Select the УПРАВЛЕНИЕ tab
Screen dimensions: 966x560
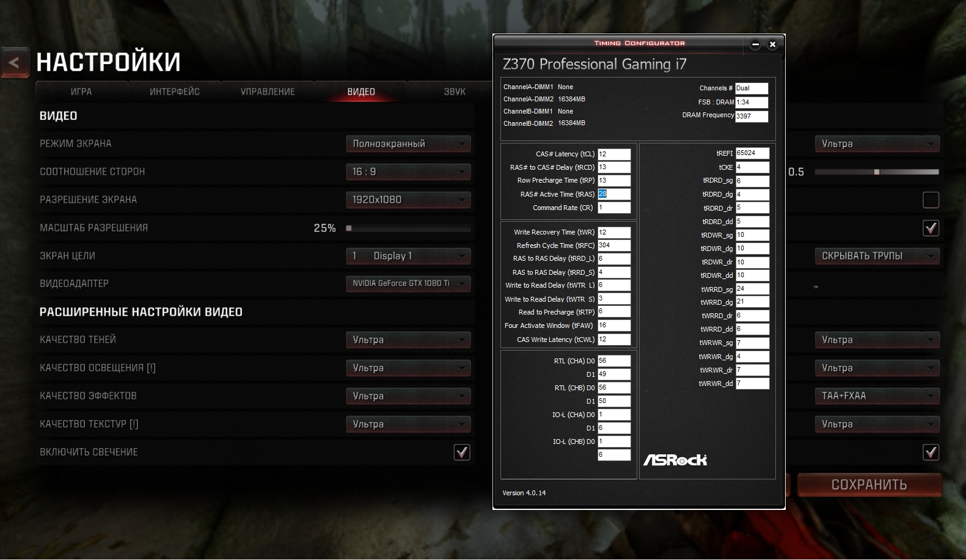coord(268,92)
